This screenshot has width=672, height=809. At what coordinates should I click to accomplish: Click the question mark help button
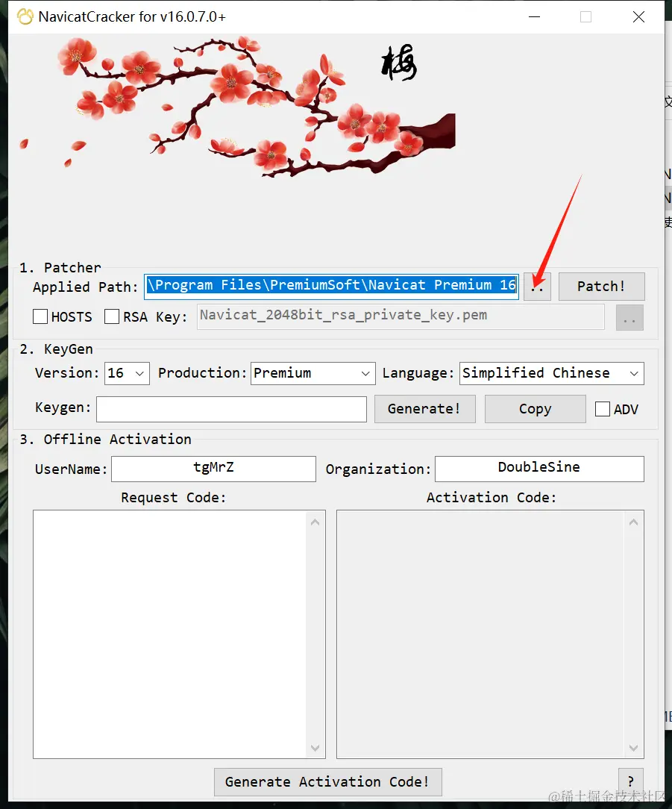tap(631, 782)
